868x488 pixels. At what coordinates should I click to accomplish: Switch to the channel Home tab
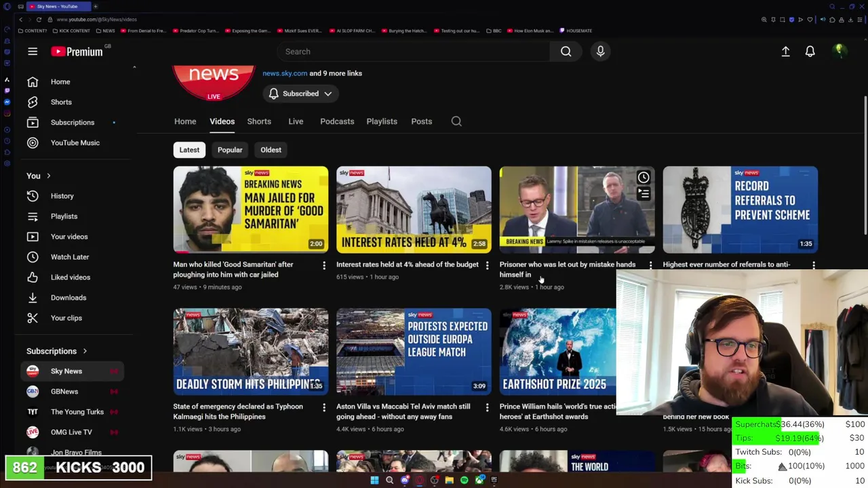coord(185,121)
